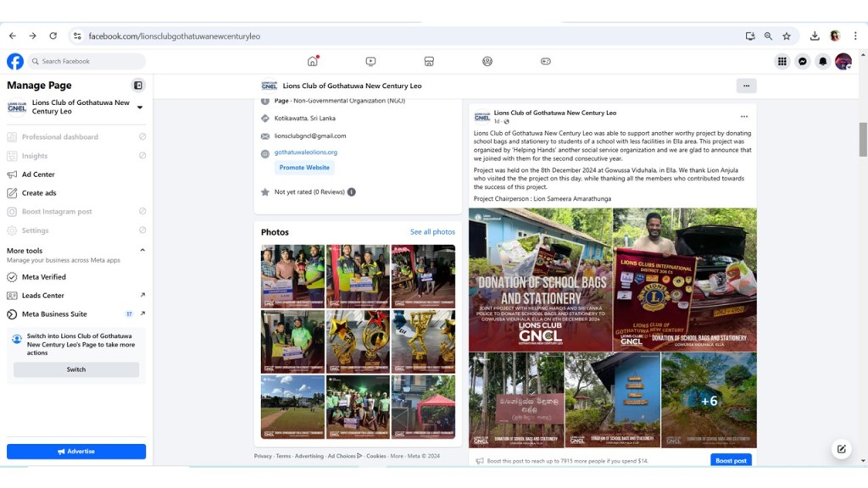Open the page header three-dot button
The width and height of the screenshot is (868, 488).
[746, 86]
